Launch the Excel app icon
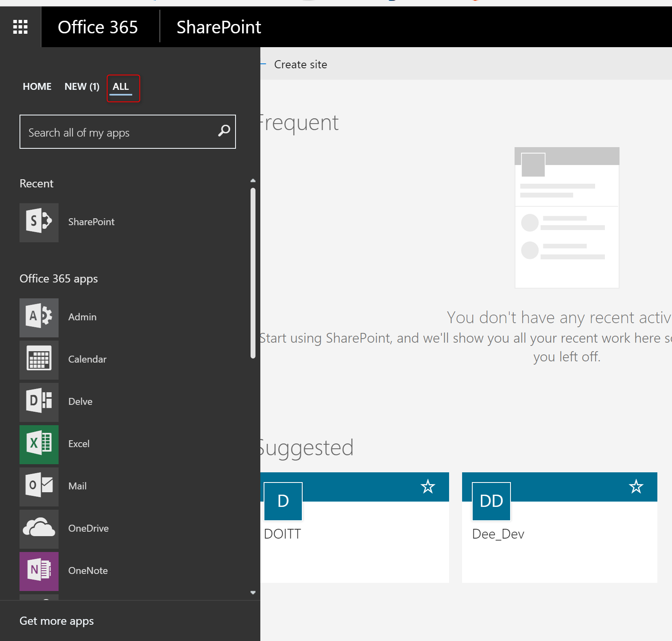This screenshot has width=672, height=641. pos(39,444)
